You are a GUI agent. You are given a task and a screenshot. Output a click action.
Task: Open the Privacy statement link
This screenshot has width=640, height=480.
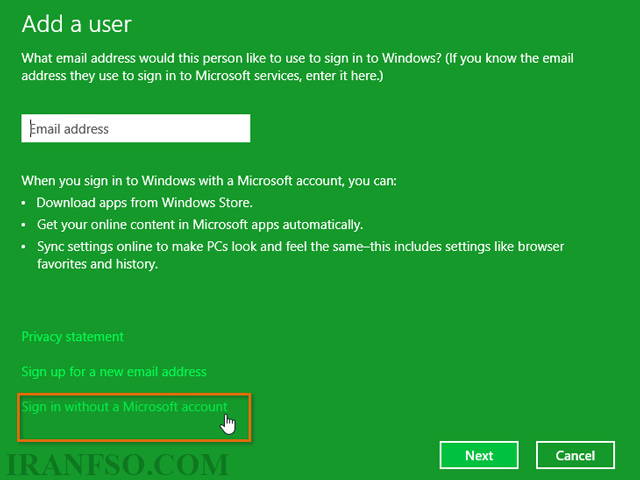click(72, 337)
